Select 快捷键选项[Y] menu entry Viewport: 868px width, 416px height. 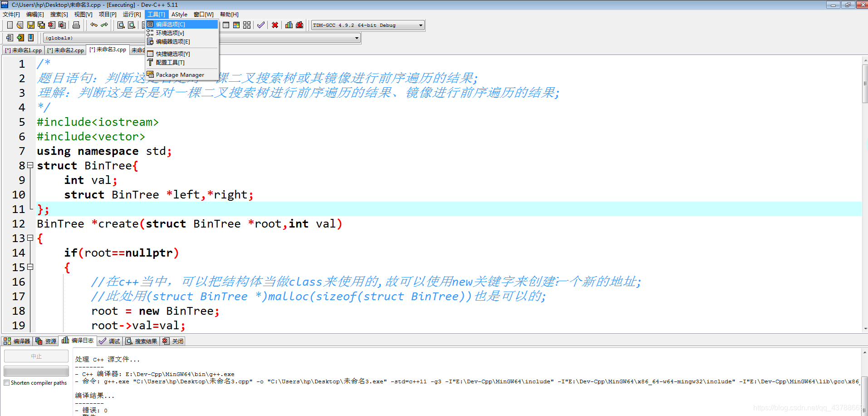(182, 54)
